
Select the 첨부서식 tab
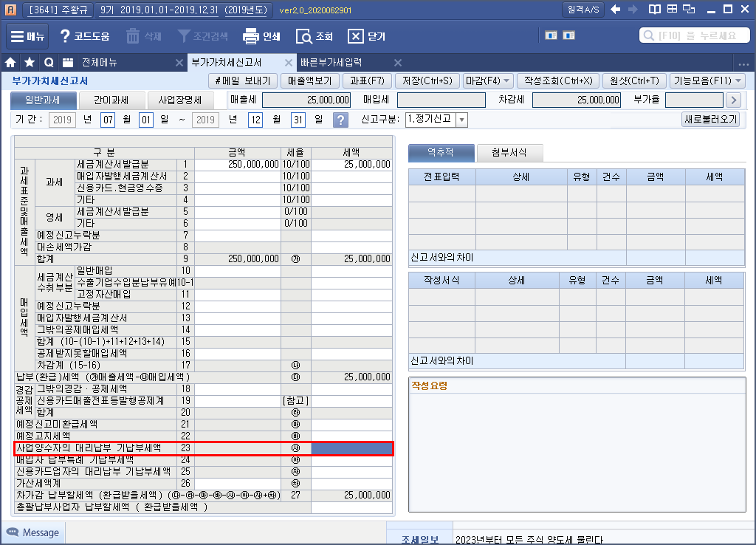509,153
